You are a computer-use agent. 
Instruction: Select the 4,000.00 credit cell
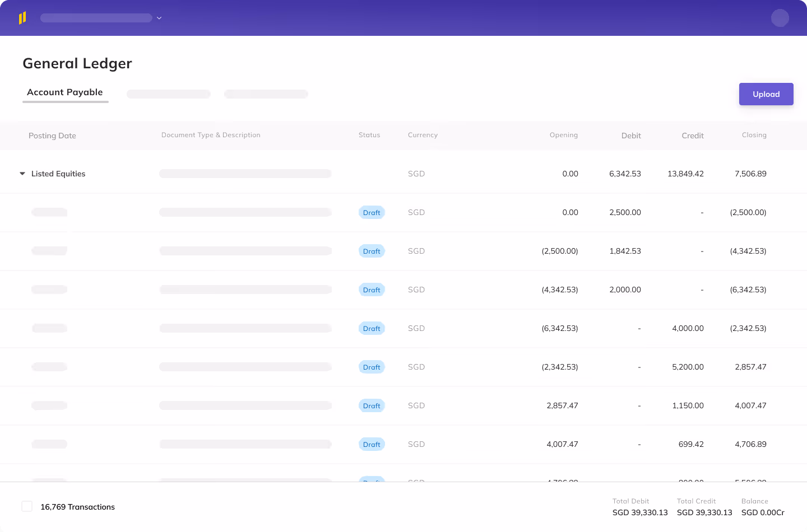tap(688, 328)
